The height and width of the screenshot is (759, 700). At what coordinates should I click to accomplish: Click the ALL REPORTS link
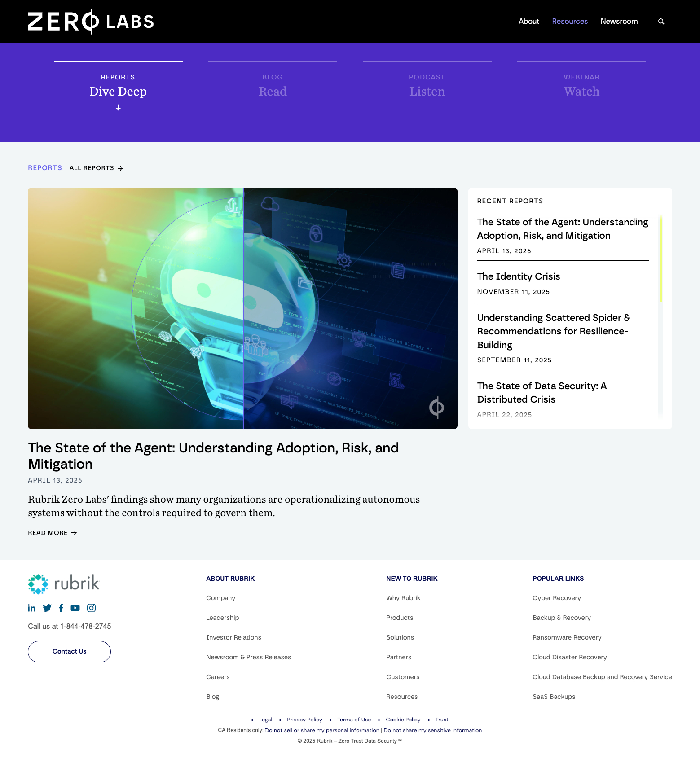[x=96, y=168]
